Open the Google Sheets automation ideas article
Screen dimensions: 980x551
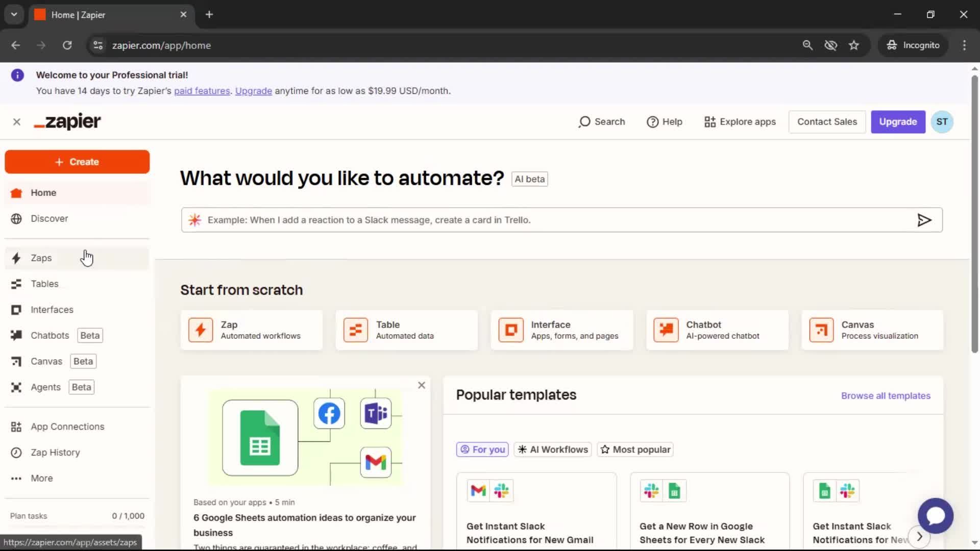click(x=305, y=525)
